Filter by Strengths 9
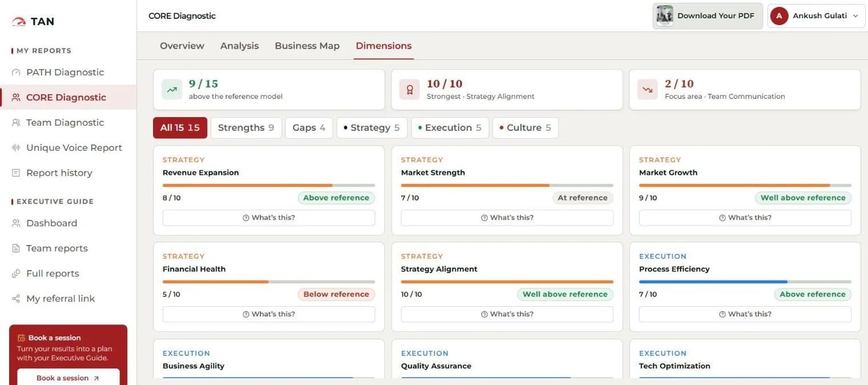The image size is (868, 385). tap(246, 128)
